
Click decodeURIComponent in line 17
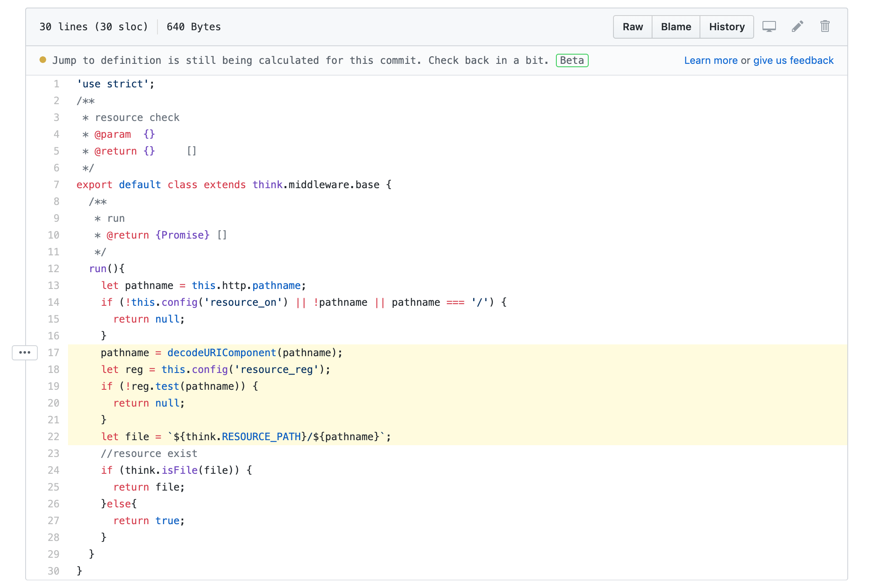click(222, 353)
